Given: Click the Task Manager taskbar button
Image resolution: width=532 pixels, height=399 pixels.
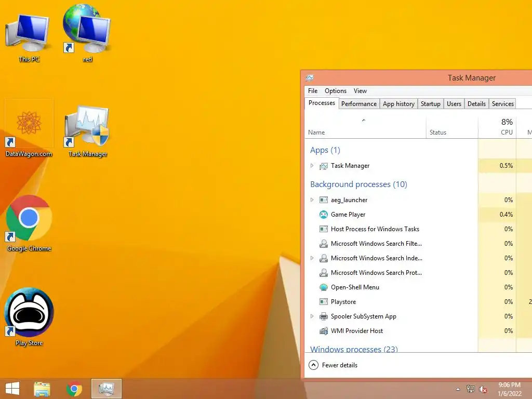Looking at the screenshot, I should tap(106, 389).
